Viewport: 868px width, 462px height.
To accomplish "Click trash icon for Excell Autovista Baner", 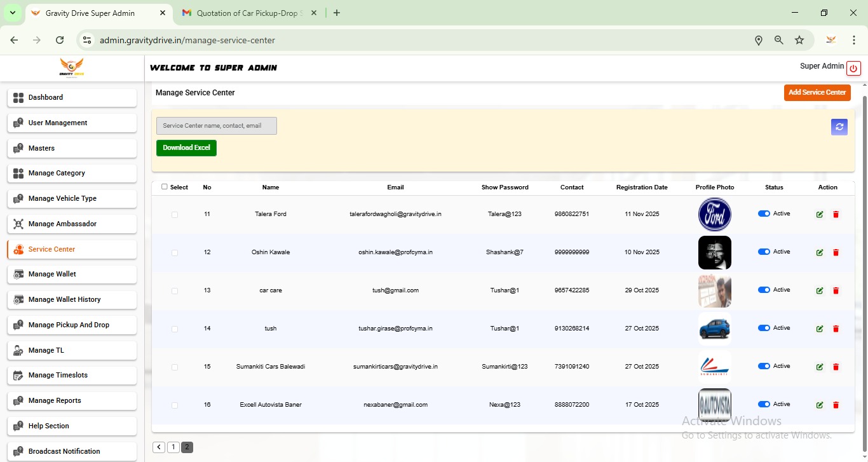I will (x=836, y=405).
